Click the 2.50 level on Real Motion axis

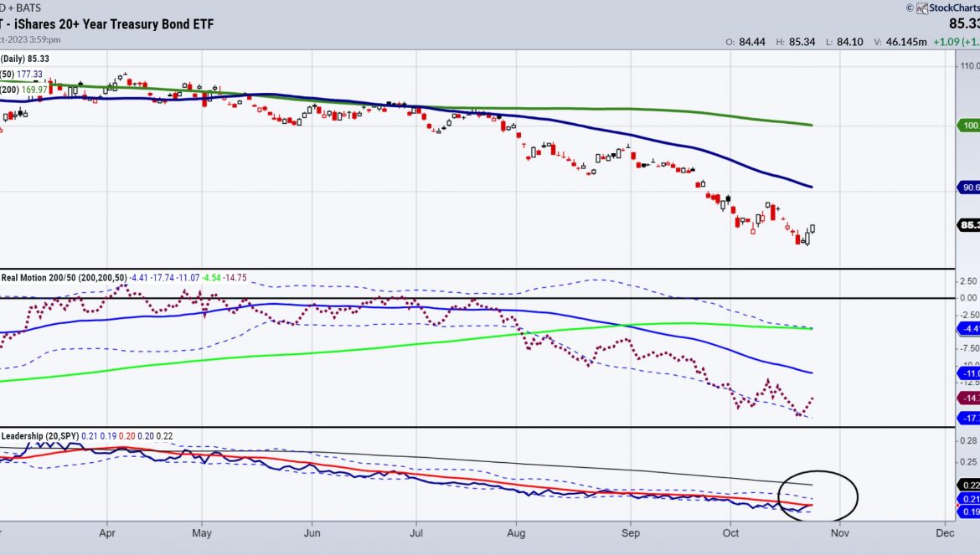pos(969,281)
